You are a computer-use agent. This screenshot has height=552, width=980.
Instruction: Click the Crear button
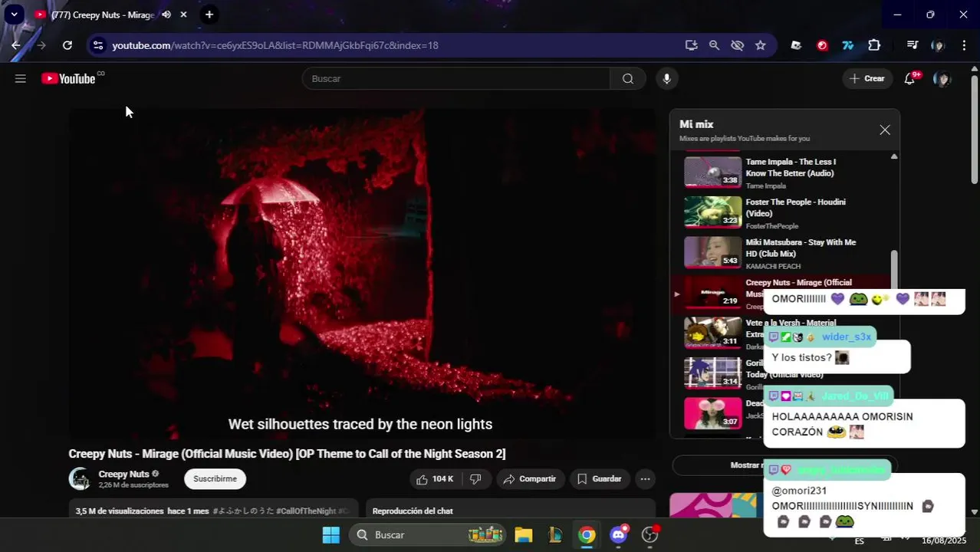(867, 78)
